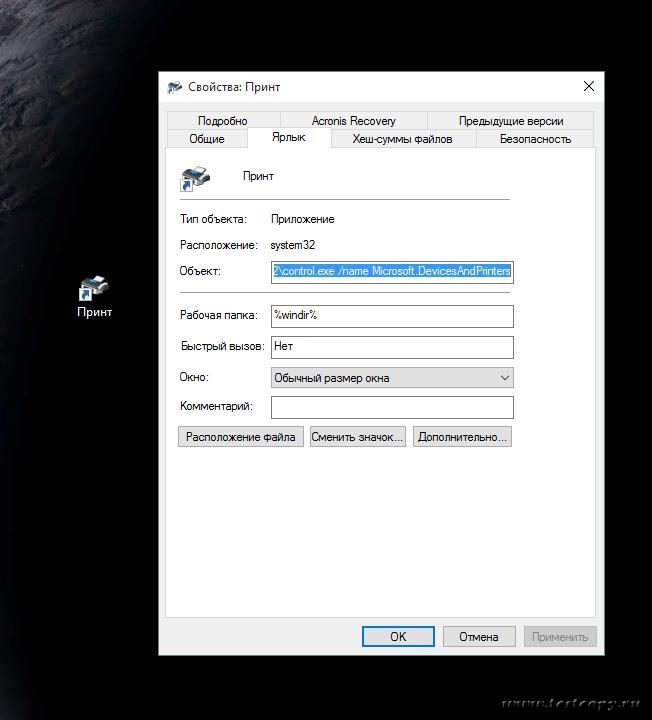This screenshot has width=652, height=720.
Task: Open the Дополнительно advanced settings
Action: [x=463, y=437]
